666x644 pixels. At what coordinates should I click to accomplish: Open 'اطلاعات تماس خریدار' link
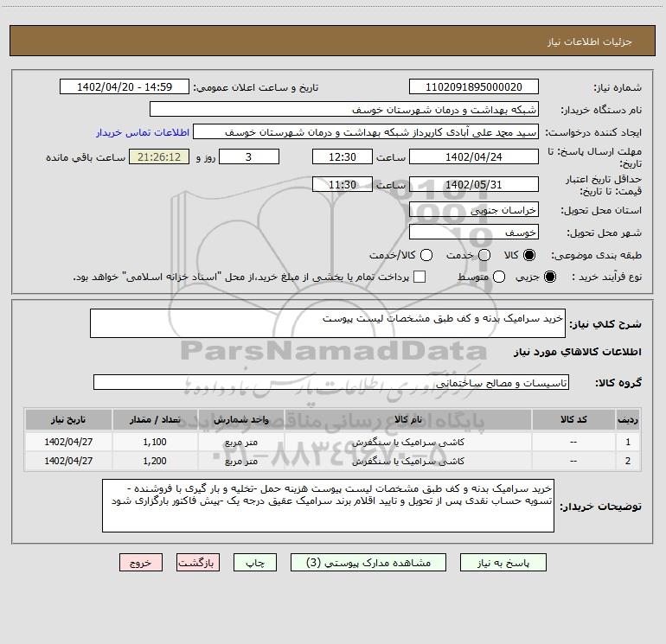(143, 132)
